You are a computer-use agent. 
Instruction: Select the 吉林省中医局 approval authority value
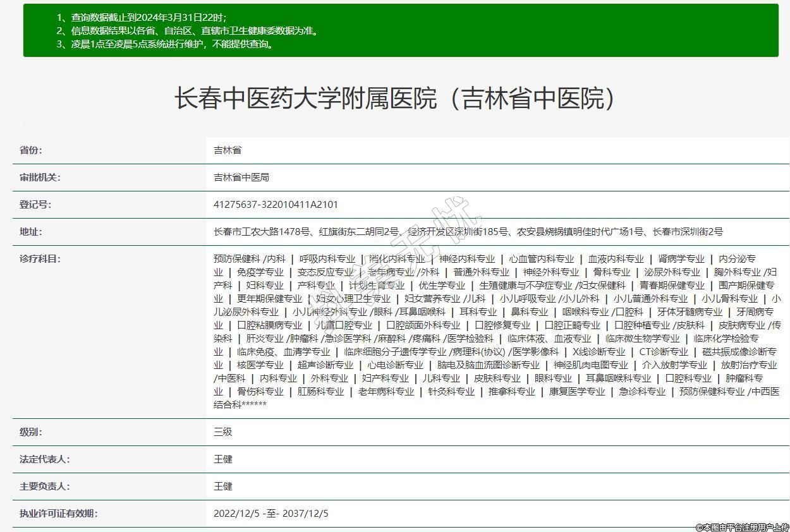point(241,178)
